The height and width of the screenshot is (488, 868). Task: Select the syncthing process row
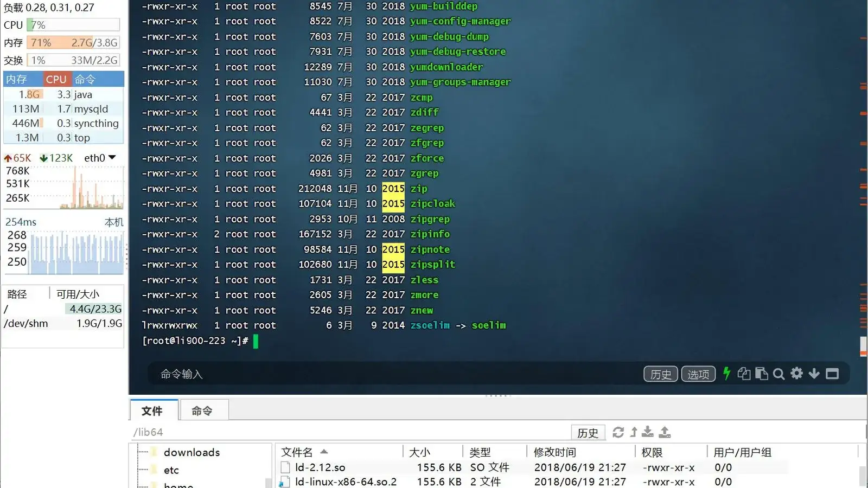click(64, 123)
